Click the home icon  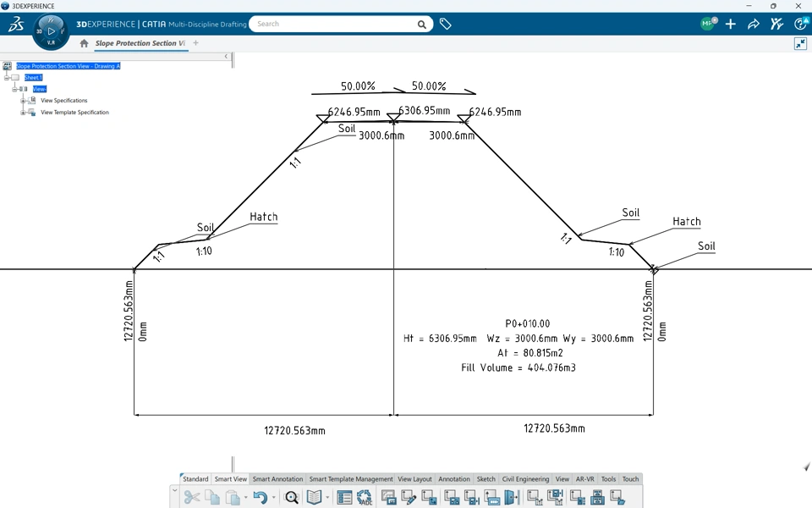click(x=84, y=43)
